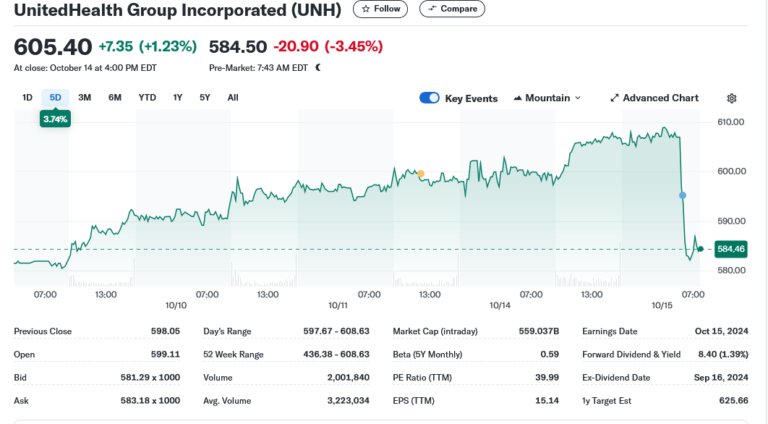Click the 52 Week Range label
This screenshot has height=424, width=768.
coord(233,354)
